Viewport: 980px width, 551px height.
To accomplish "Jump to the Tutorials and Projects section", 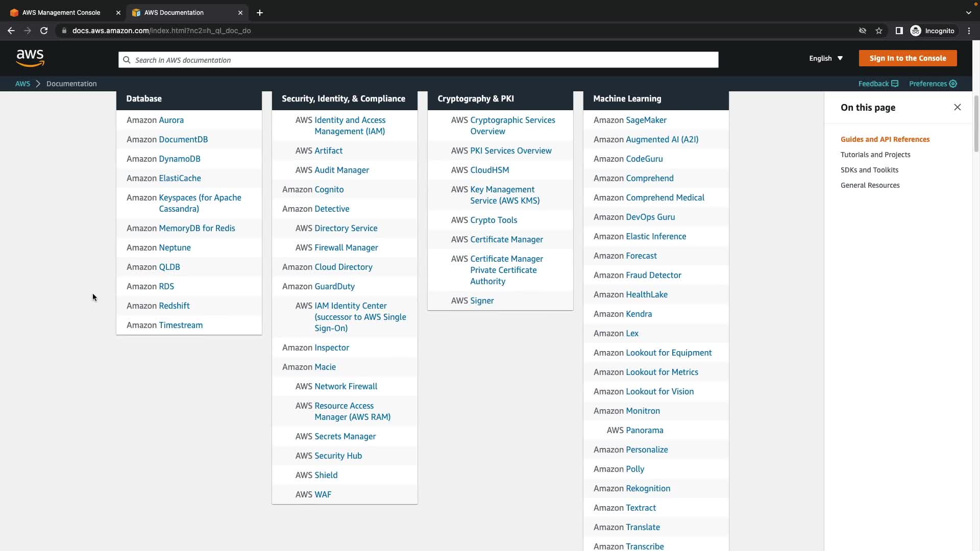I will click(875, 155).
